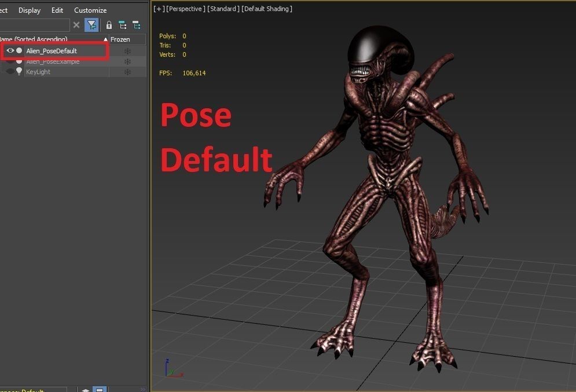This screenshot has height=392, width=576.
Task: Toggle visibility eye of Alien_PoseDefault
Action: [x=10, y=50]
